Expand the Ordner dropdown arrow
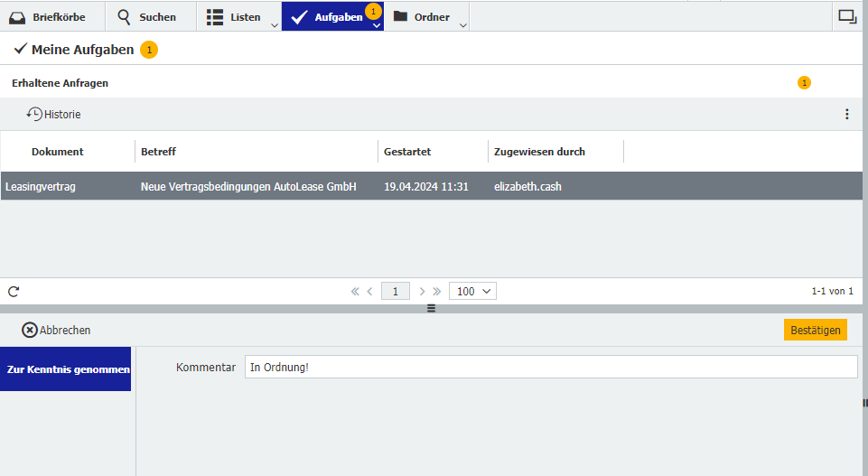 463,25
